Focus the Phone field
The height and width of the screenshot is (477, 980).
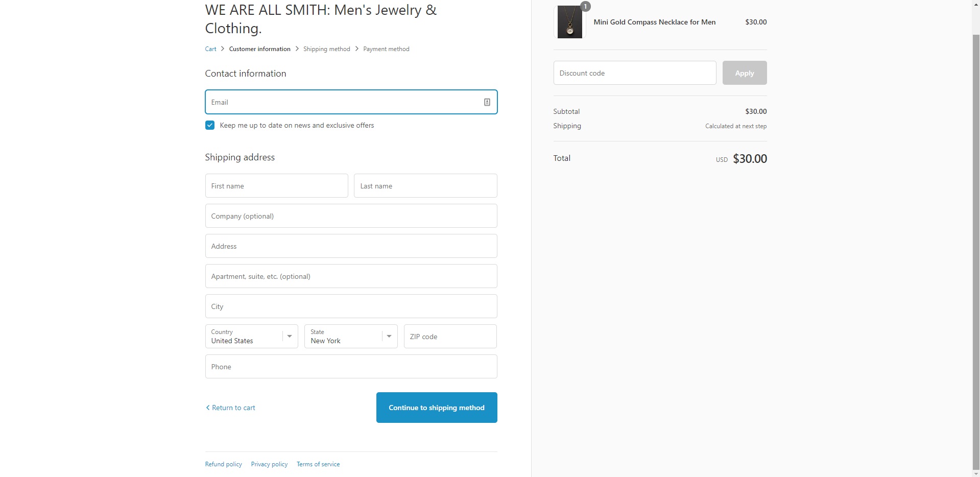(x=351, y=367)
